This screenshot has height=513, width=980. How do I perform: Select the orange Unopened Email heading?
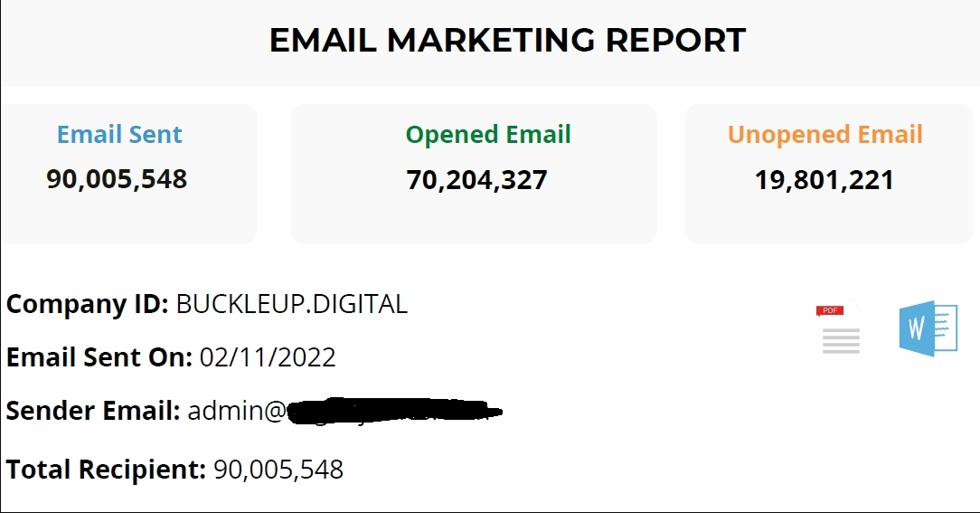tap(825, 135)
